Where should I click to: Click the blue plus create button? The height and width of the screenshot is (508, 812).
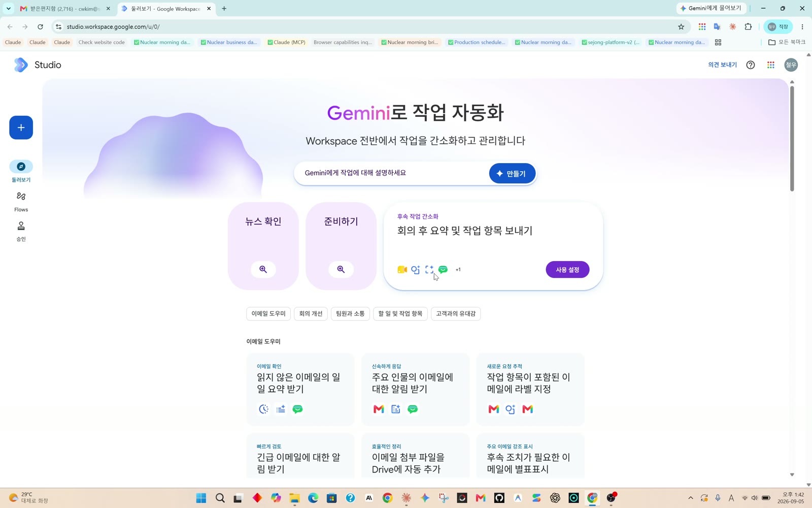pos(21,128)
